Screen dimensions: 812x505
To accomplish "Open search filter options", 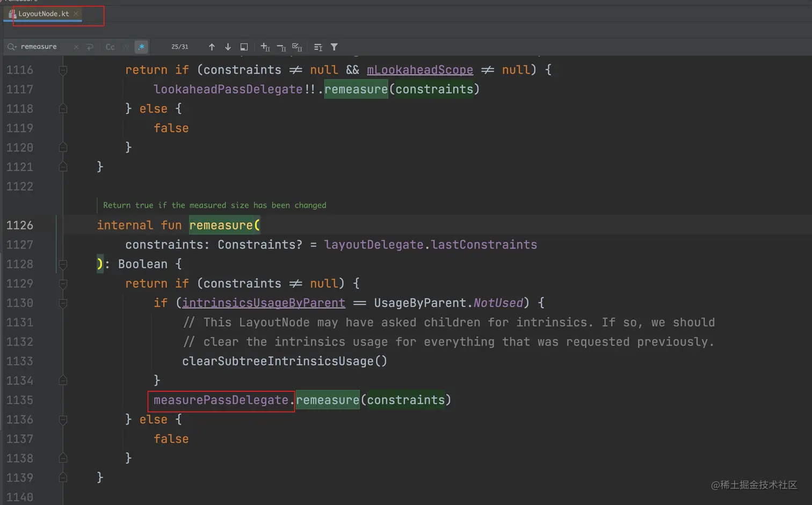I will pyautogui.click(x=334, y=47).
